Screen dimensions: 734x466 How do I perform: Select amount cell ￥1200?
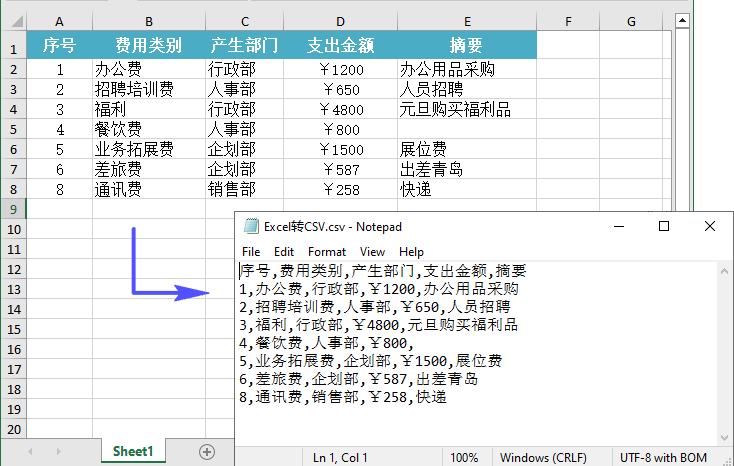click(340, 69)
